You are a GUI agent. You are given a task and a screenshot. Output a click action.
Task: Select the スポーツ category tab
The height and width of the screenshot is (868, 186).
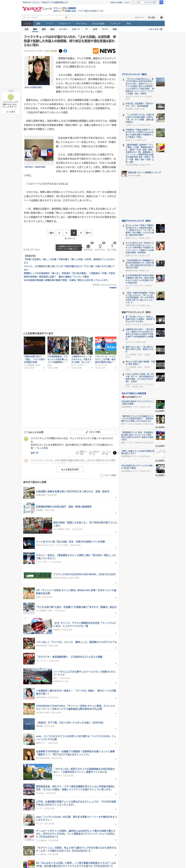[76, 29]
